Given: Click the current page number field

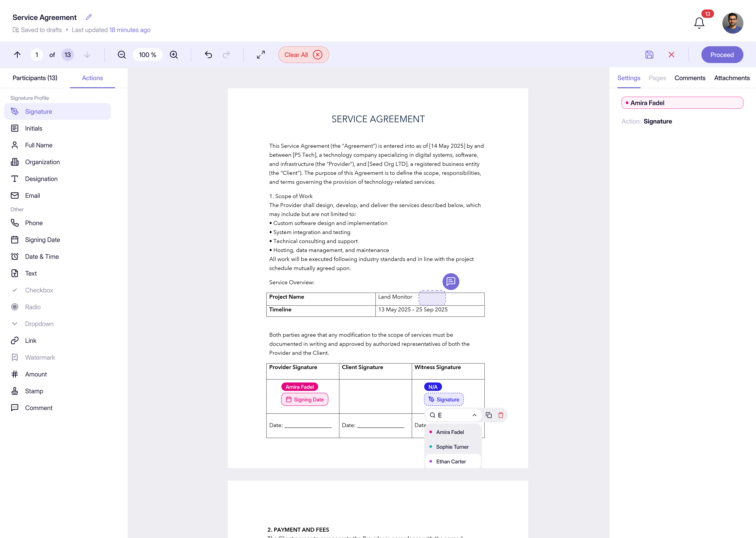Looking at the screenshot, I should [x=37, y=55].
